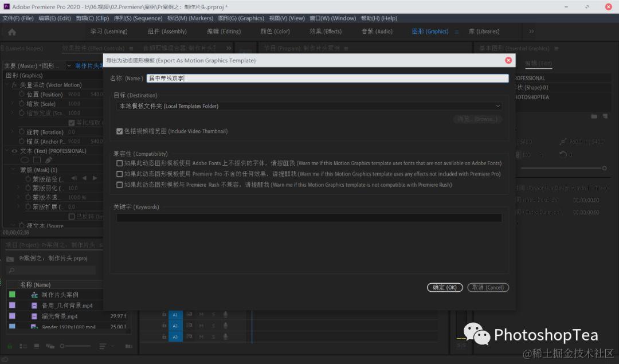Click project search field in Project panel
Screen dimensions: 619x364
click(52, 271)
